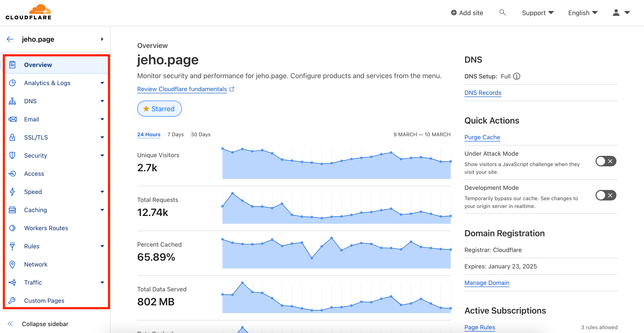
Task: Click the Speed lightning bolt icon
Action: tap(12, 192)
